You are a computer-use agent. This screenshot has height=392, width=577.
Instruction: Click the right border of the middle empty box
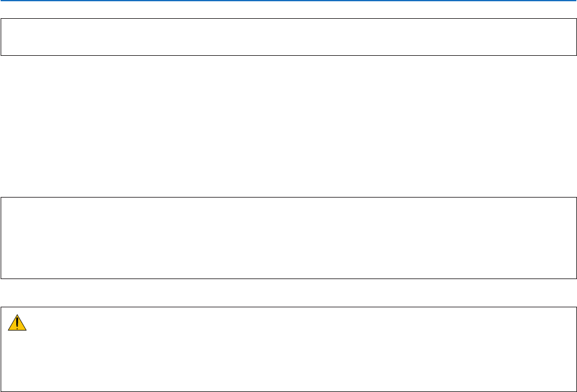(x=576, y=238)
